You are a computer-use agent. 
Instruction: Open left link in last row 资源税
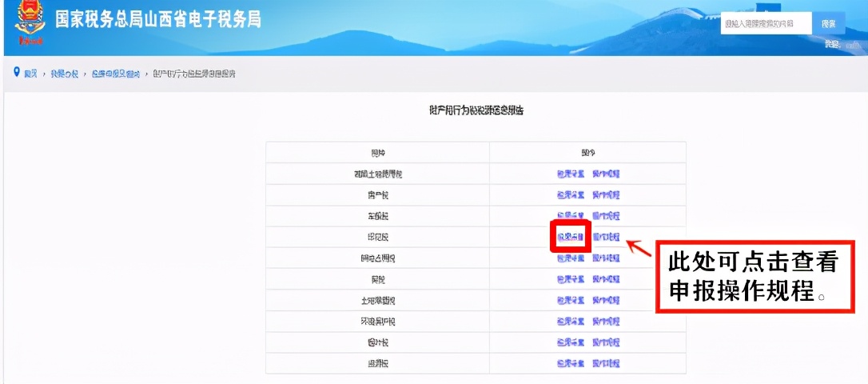(571, 363)
